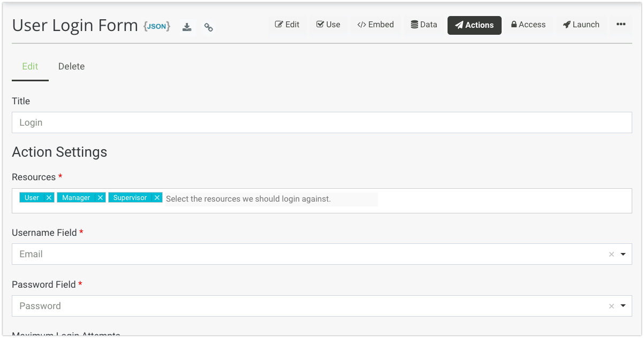The height and width of the screenshot is (338, 644).
Task: Open the Embed section
Action: click(375, 25)
